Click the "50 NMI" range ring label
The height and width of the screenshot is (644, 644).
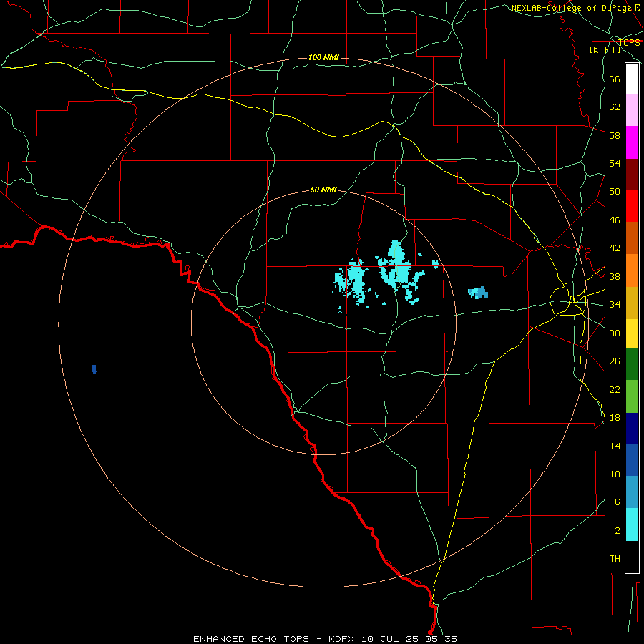coord(323,190)
